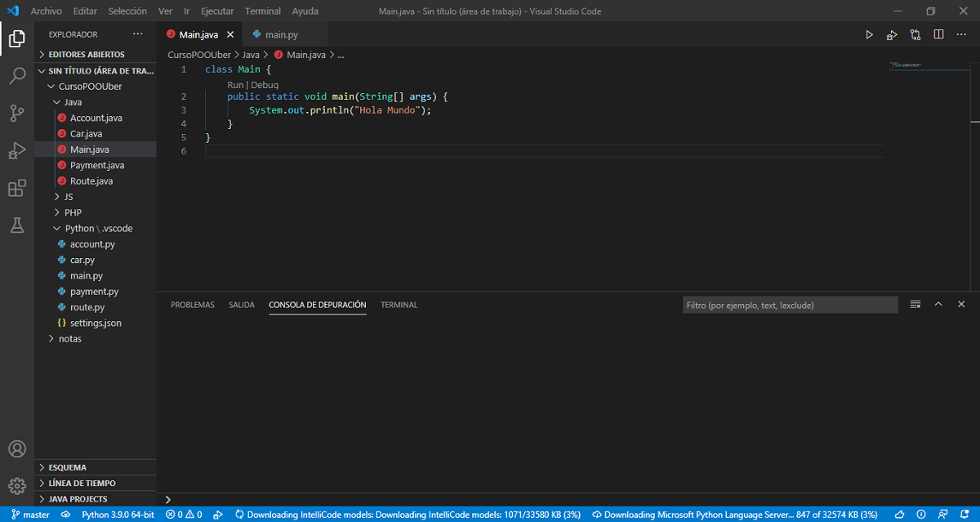Open the Accounts icon in activity bar
The width and height of the screenshot is (980, 522).
click(17, 448)
